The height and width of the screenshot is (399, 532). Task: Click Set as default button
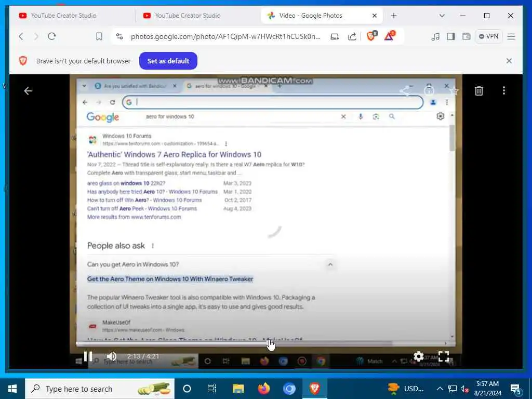pos(168,61)
